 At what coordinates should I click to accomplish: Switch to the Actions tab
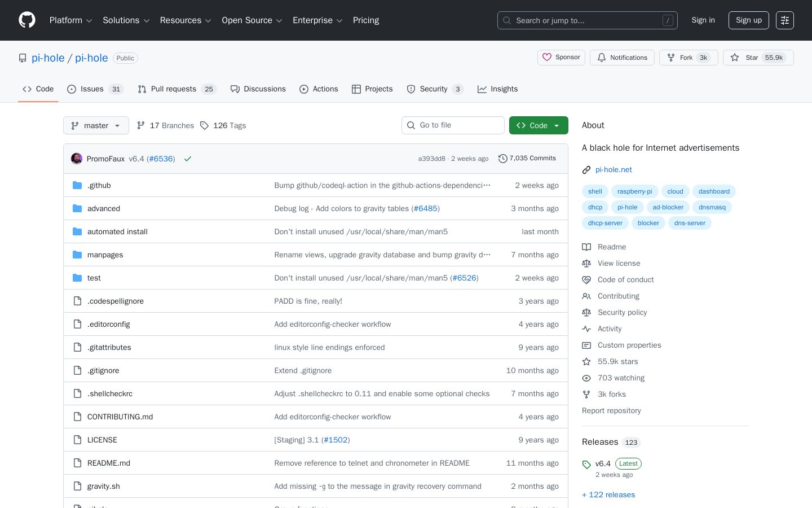[x=319, y=89]
